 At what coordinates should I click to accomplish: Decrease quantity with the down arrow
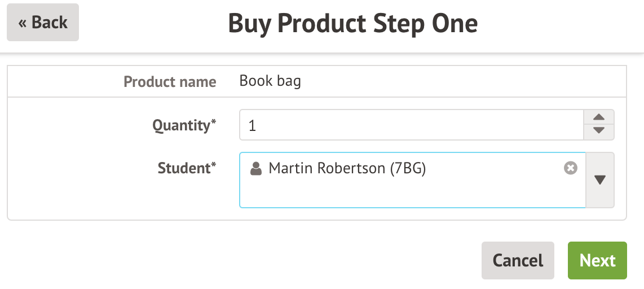click(599, 131)
